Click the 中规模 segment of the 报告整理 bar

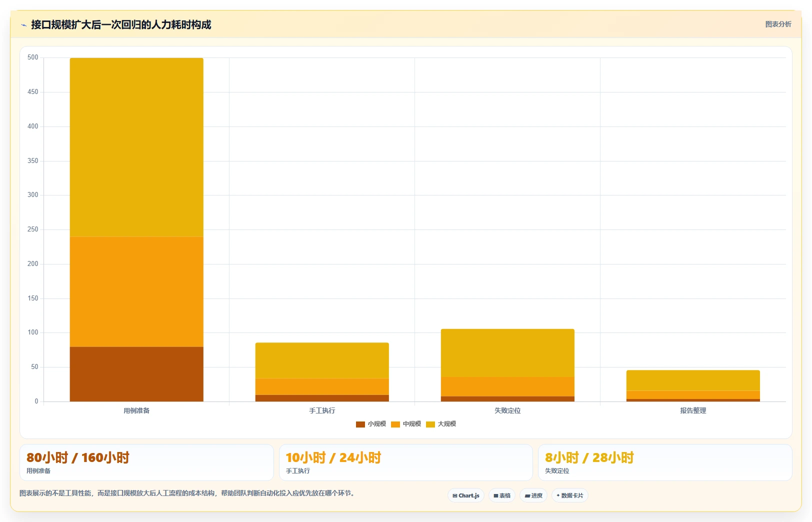coord(693,395)
